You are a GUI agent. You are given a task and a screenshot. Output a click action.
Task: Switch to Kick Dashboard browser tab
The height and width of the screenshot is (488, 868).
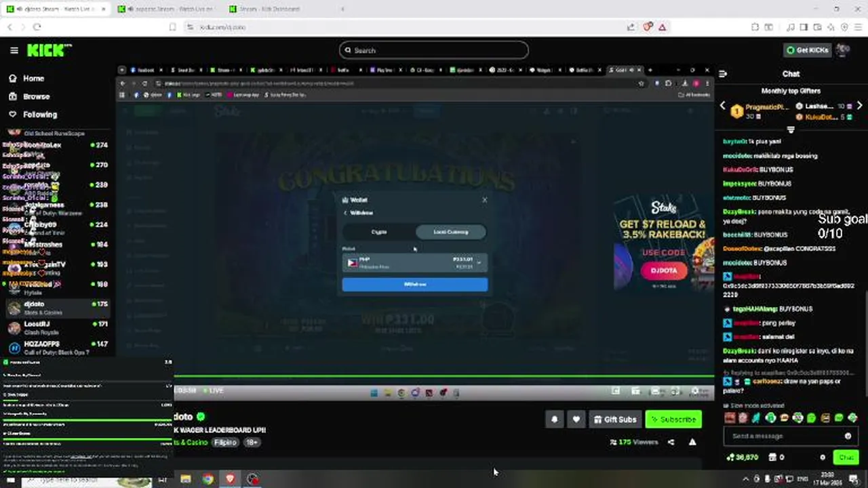click(278, 9)
